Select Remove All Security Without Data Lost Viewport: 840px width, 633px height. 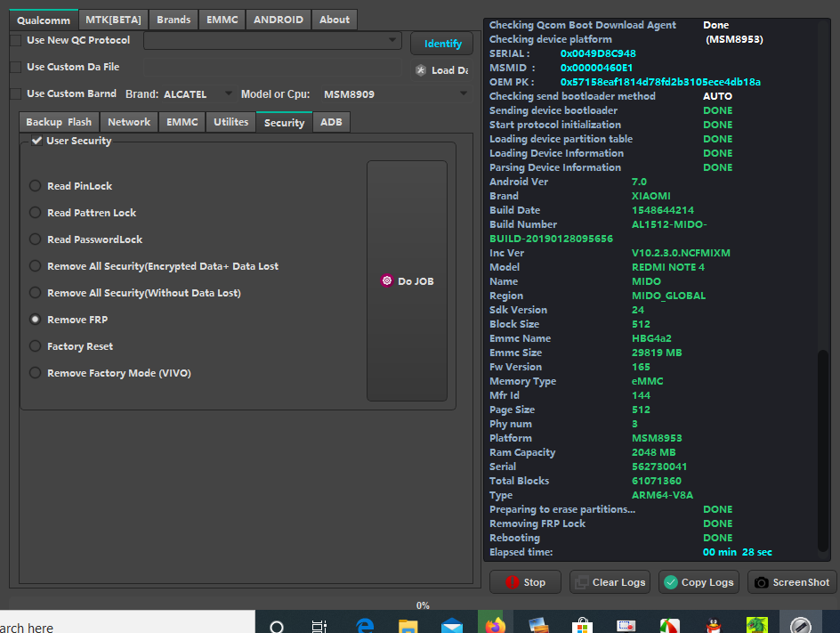36,293
